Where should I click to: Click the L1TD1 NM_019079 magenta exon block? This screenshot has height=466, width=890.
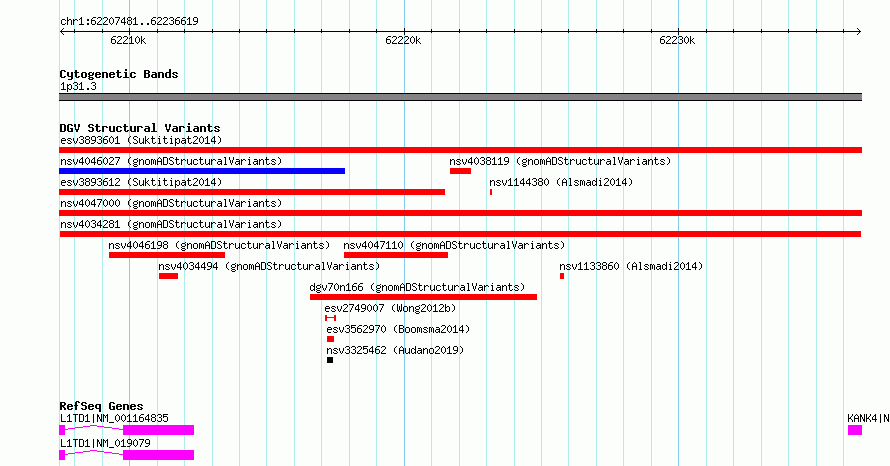158,455
